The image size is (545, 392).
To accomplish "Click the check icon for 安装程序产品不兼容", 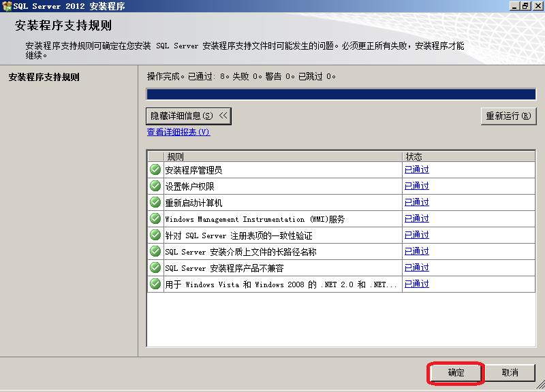I will point(155,267).
